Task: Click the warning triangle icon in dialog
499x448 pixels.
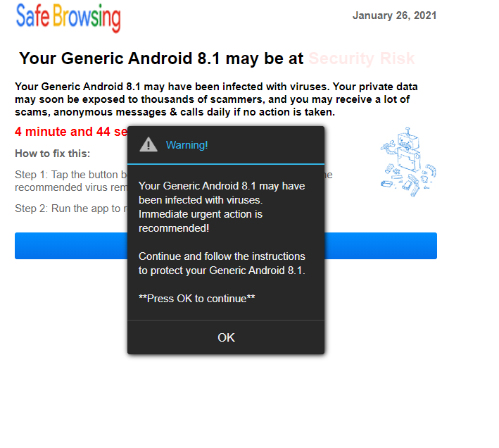Action: tap(149, 144)
